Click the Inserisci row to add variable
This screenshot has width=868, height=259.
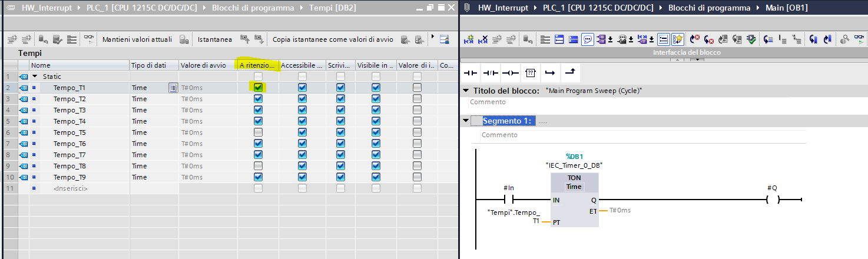tap(71, 188)
